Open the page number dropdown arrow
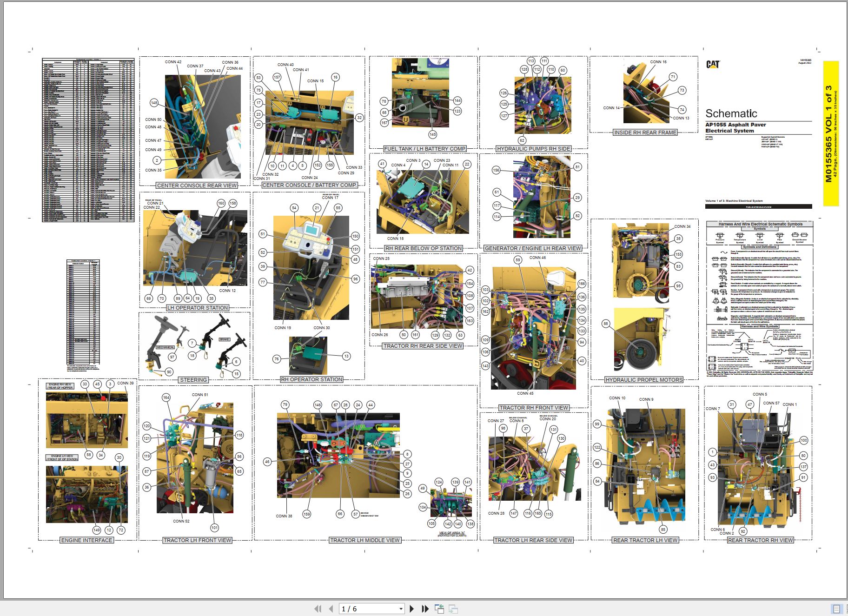This screenshot has height=616, width=848. tap(401, 609)
